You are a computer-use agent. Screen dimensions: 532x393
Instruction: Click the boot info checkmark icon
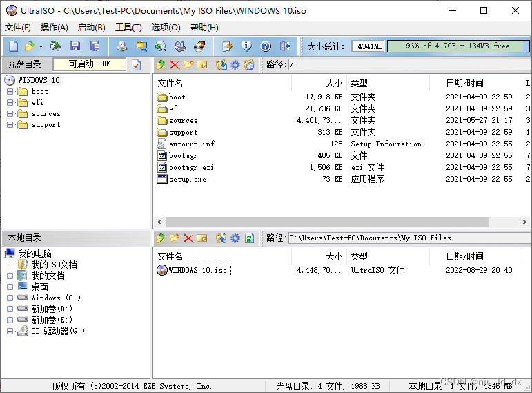point(137,64)
